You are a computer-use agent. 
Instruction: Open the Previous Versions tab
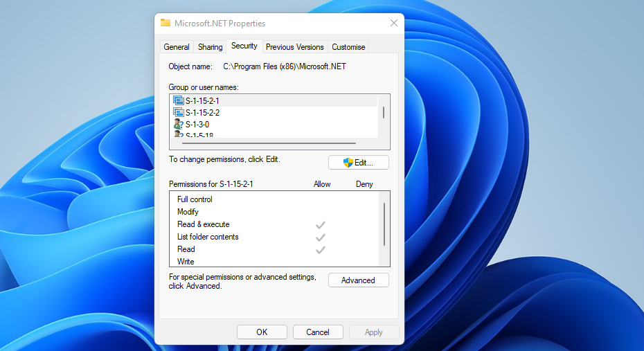click(295, 47)
